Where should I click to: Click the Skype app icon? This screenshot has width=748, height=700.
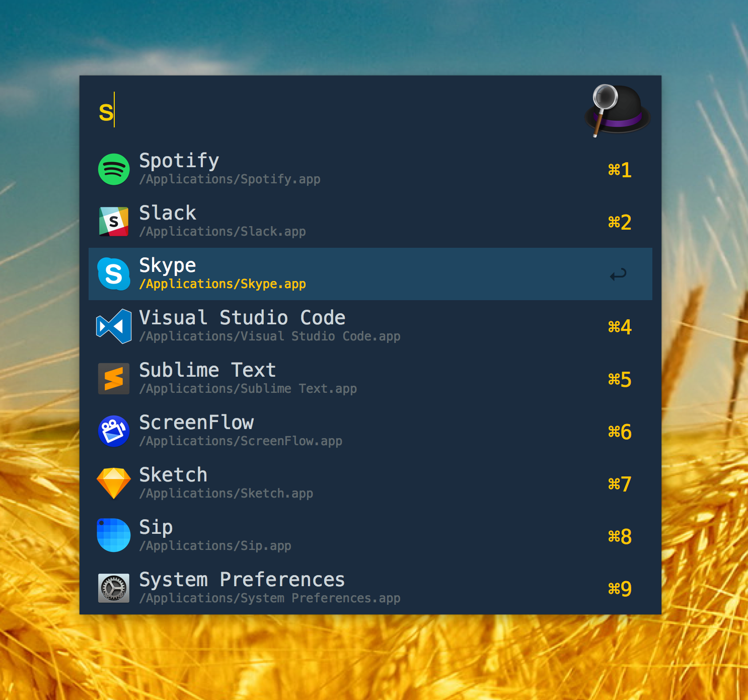coord(114,274)
